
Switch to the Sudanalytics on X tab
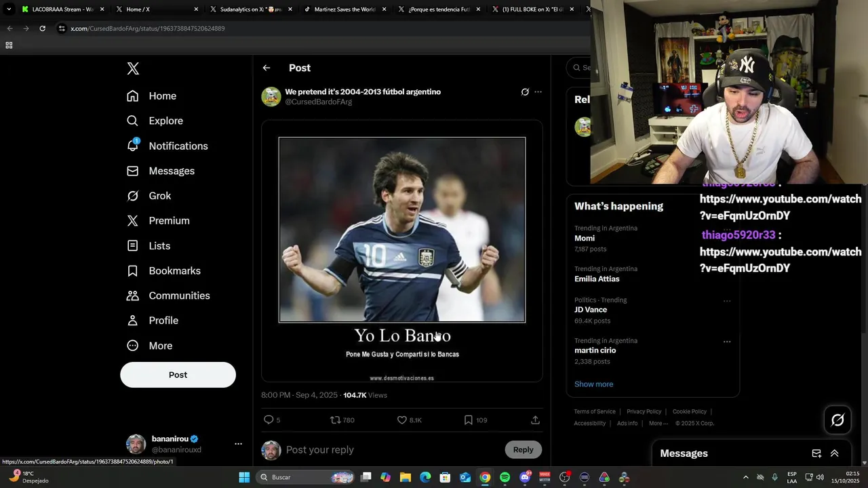pos(250,9)
